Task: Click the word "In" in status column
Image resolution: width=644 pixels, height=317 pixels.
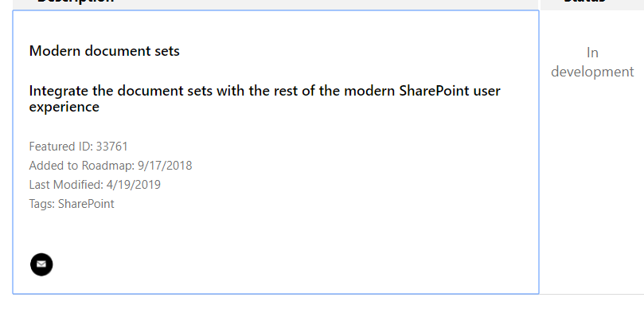Action: [592, 53]
